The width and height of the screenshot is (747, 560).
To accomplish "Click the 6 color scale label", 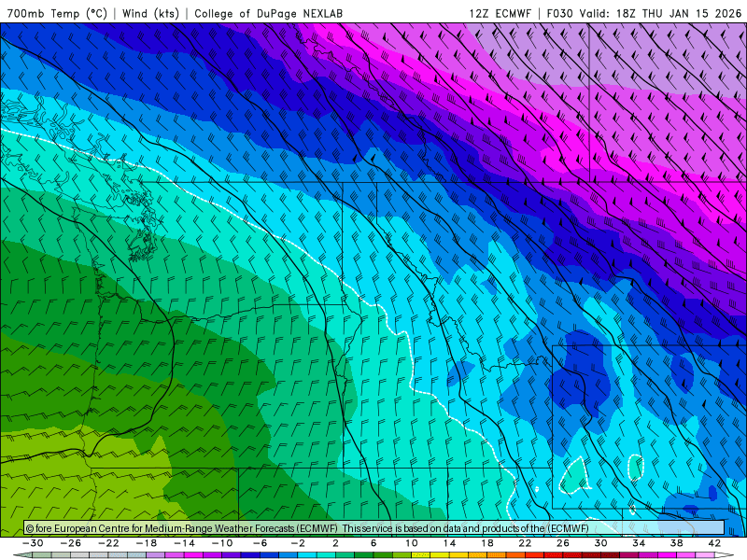I will click(x=373, y=543).
